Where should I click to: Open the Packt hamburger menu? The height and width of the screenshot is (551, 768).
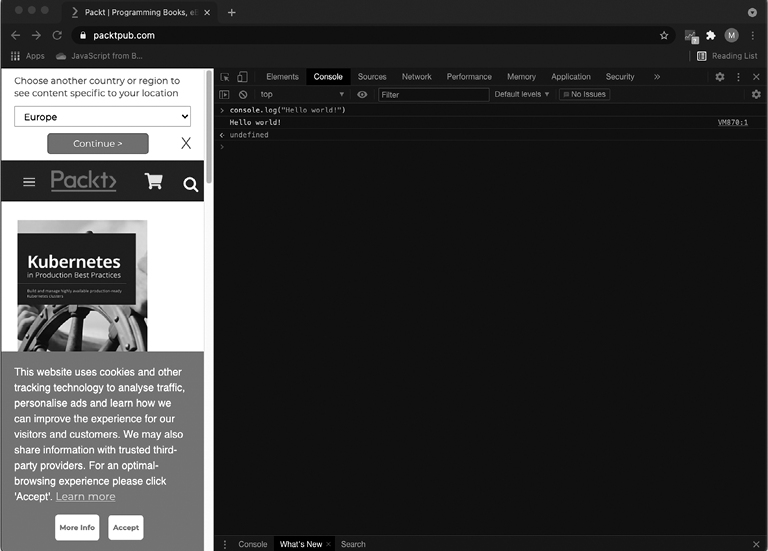coord(29,182)
